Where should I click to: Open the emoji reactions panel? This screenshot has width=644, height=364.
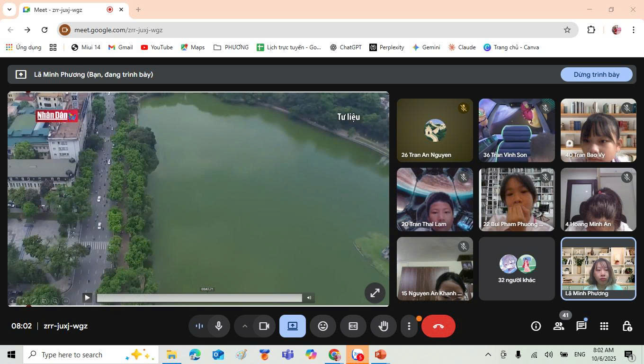322,326
